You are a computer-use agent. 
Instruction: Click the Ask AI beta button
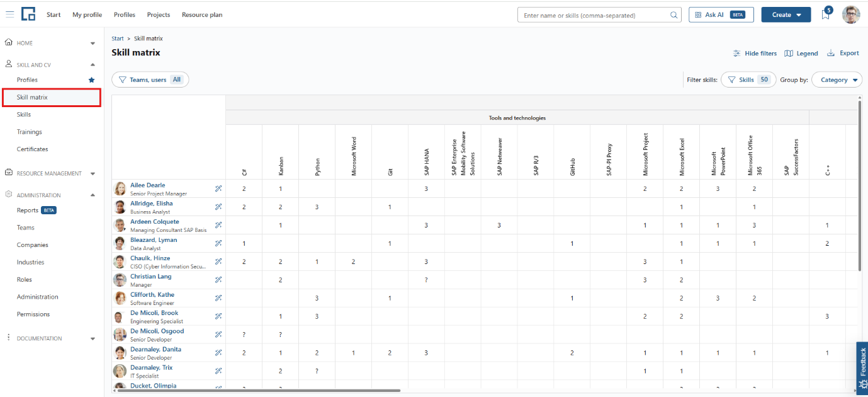point(721,14)
